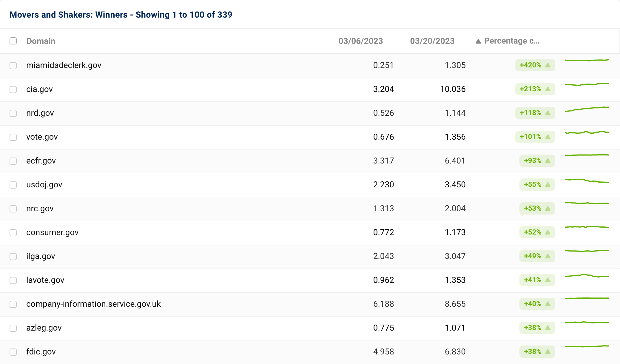This screenshot has height=364, width=620.
Task: Tick the company-information.service.gov.uk checkbox
Action: [13, 304]
